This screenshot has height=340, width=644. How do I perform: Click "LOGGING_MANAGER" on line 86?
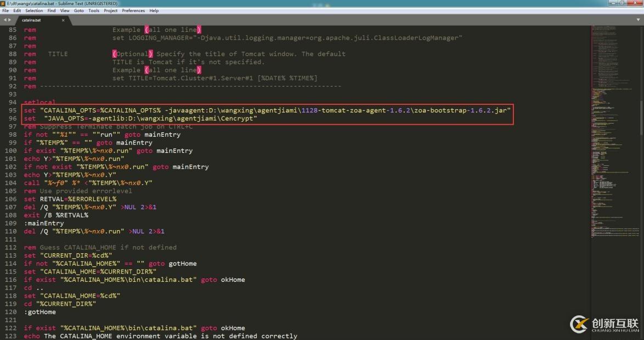coord(159,38)
